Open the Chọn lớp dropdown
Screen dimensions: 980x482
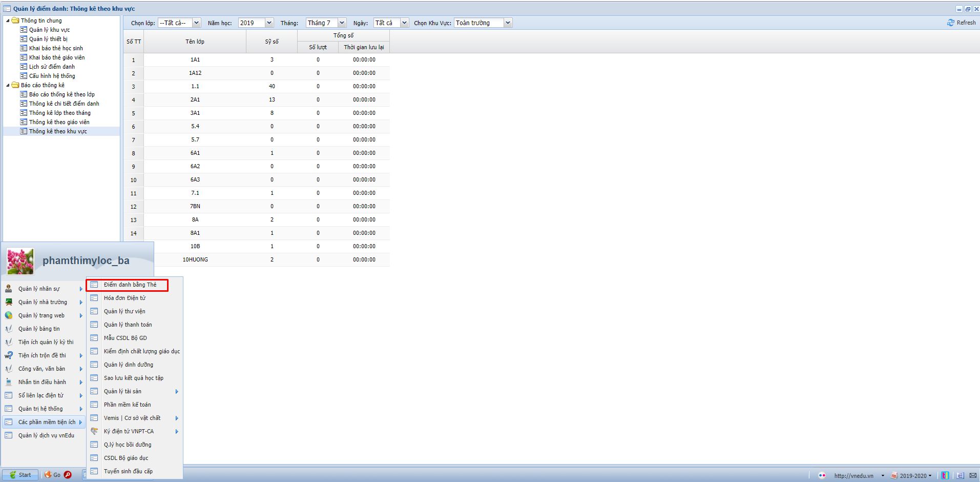(x=196, y=23)
